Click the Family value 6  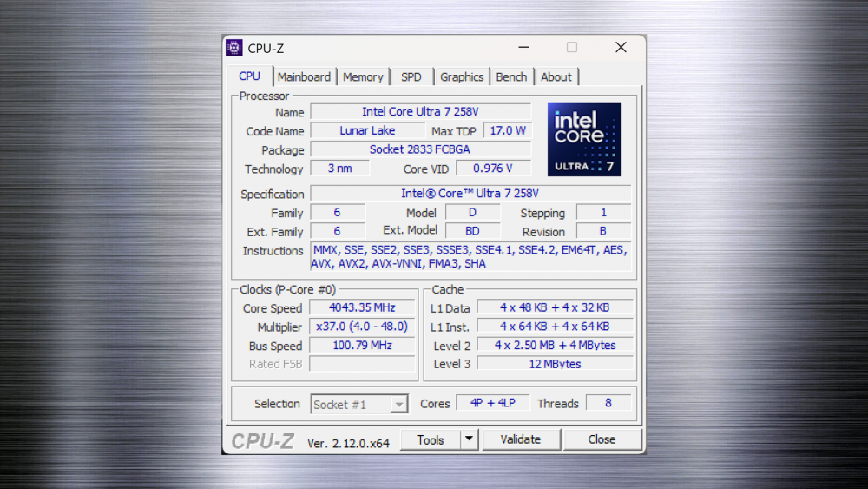338,213
